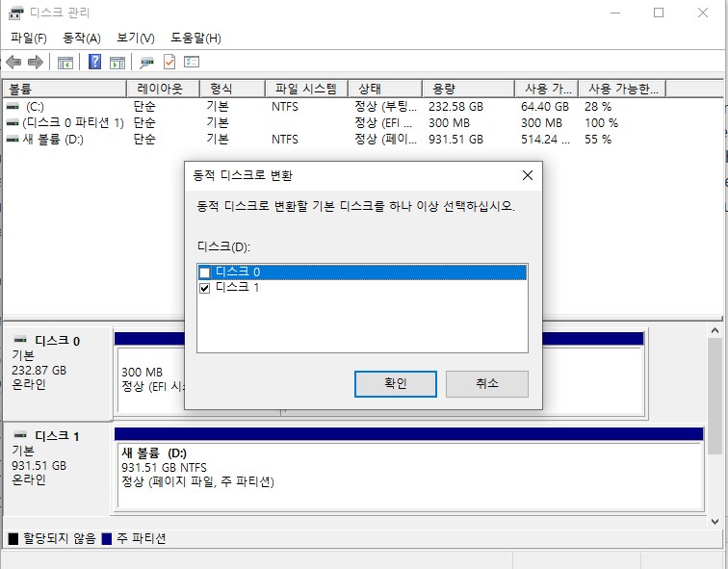This screenshot has height=569, width=728.
Task: Minimize the 디스크 관리 window
Action: 615,13
